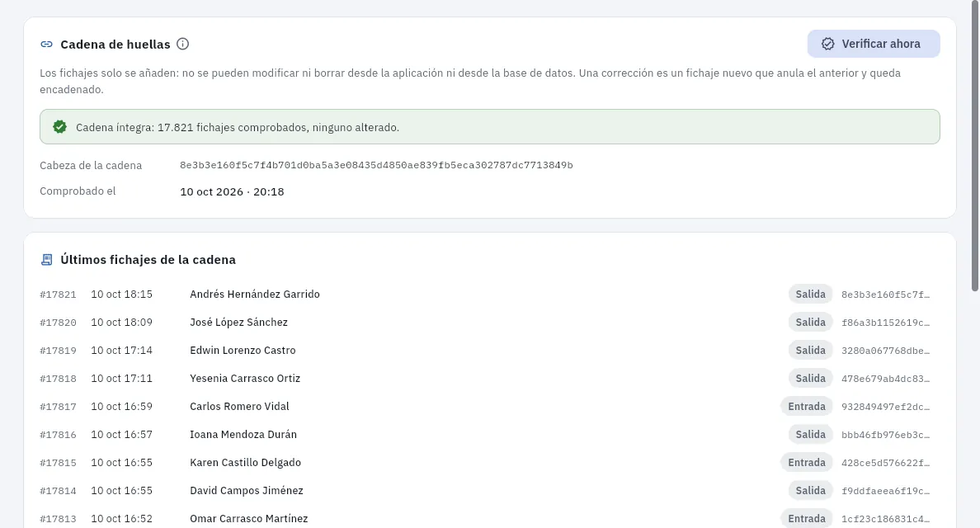The image size is (980, 528).
Task: Click the name David Campos Jiménez
Action: click(x=247, y=491)
